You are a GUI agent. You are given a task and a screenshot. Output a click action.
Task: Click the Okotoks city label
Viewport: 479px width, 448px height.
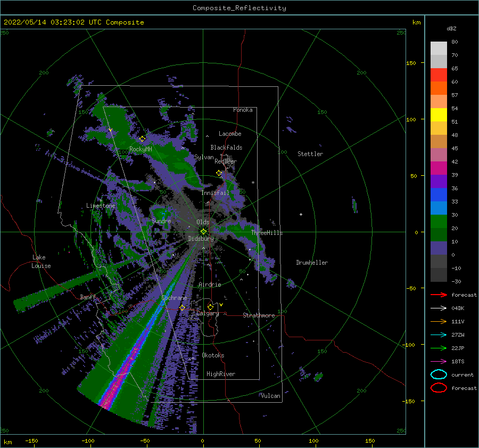point(213,355)
